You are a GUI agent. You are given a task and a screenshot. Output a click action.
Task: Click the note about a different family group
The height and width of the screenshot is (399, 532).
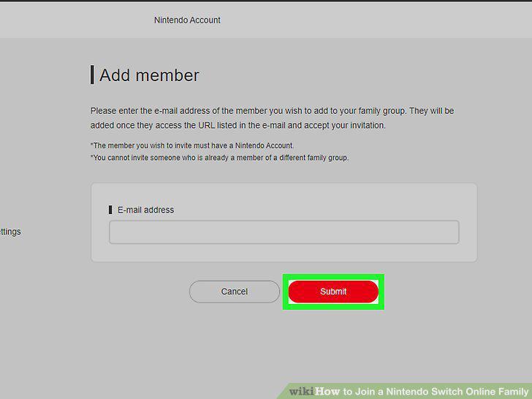point(219,158)
